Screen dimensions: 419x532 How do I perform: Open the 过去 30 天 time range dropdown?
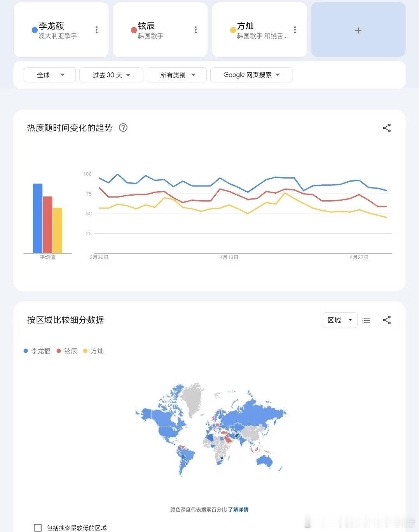[x=111, y=75]
